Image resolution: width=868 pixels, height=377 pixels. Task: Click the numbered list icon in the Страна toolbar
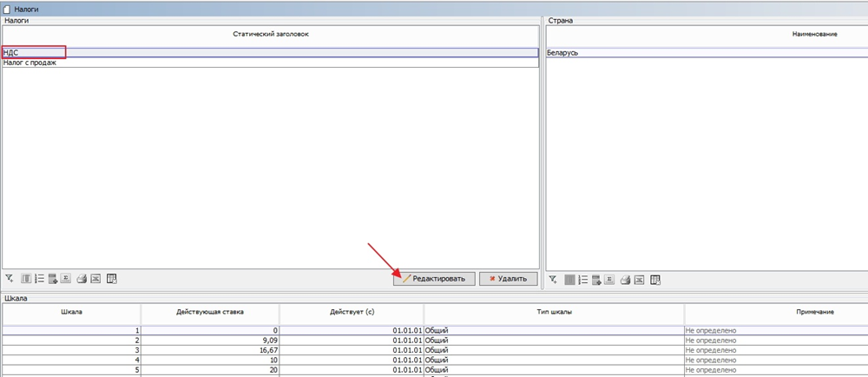coord(583,279)
